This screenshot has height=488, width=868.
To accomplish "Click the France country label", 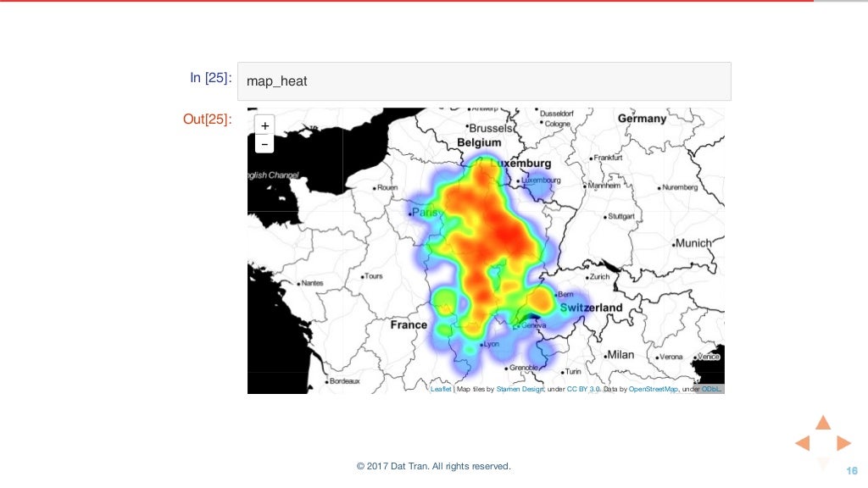I will [409, 324].
